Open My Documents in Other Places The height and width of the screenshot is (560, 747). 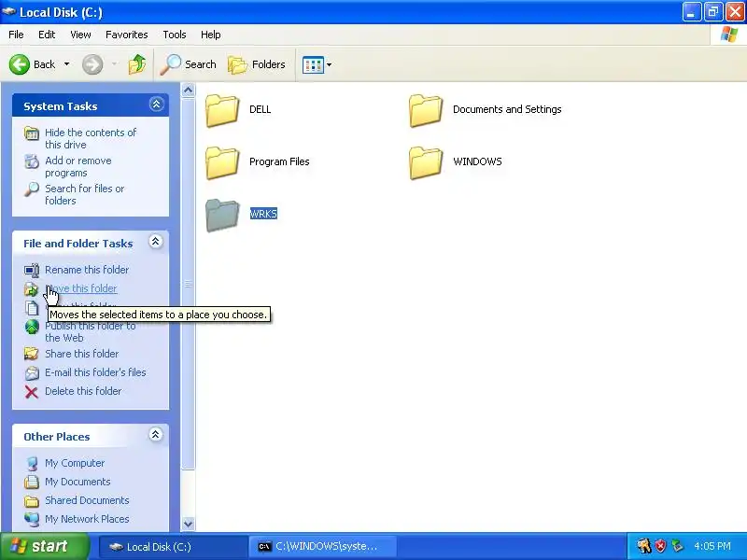[78, 482]
